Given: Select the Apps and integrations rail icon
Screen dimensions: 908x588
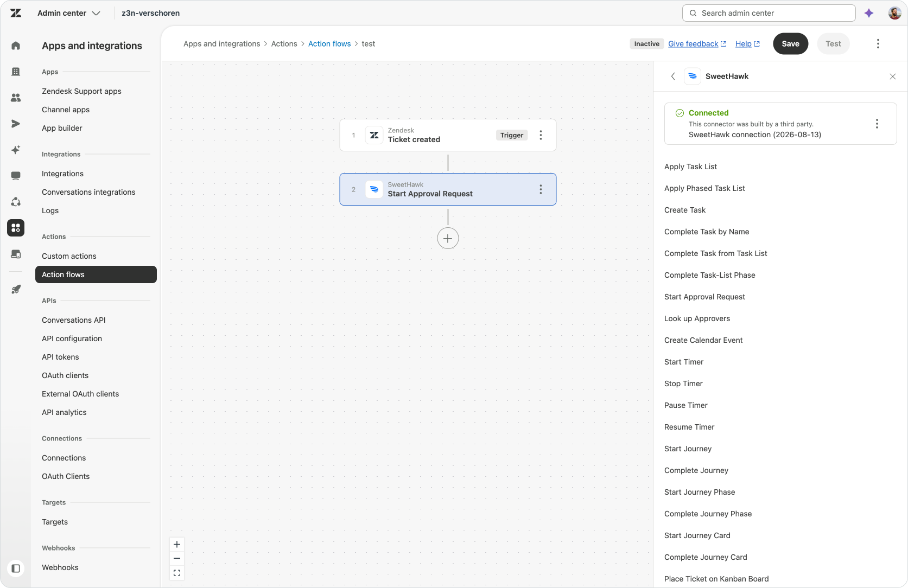Looking at the screenshot, I should (16, 228).
